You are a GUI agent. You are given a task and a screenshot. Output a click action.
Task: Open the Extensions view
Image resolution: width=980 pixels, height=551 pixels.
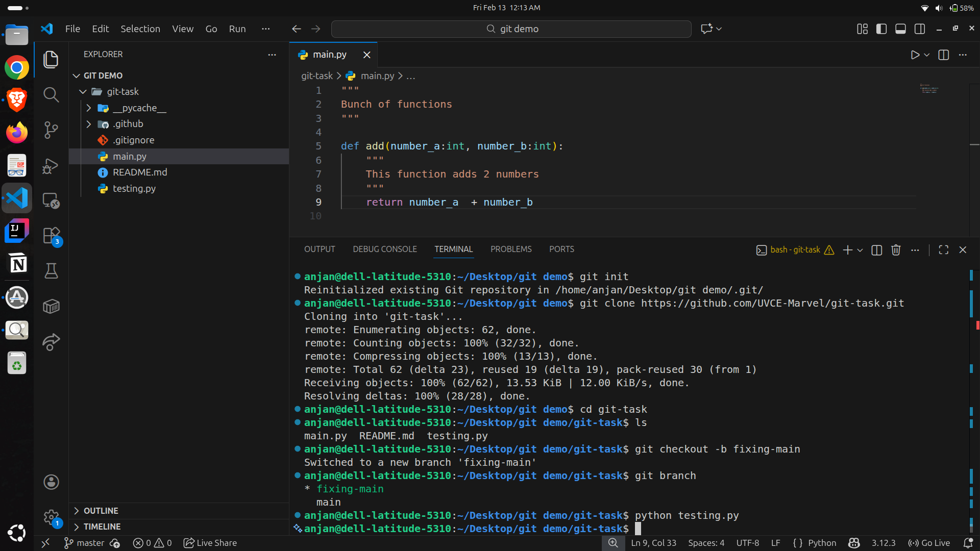pyautogui.click(x=51, y=235)
